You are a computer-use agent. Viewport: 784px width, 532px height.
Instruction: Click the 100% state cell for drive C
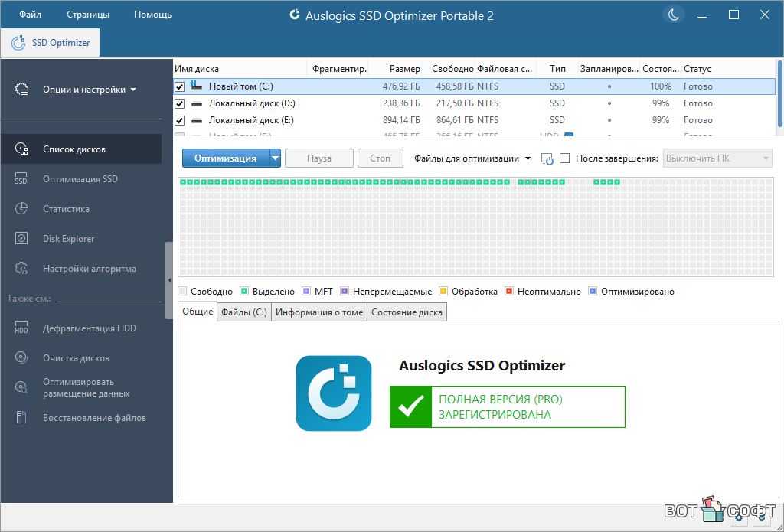point(661,86)
